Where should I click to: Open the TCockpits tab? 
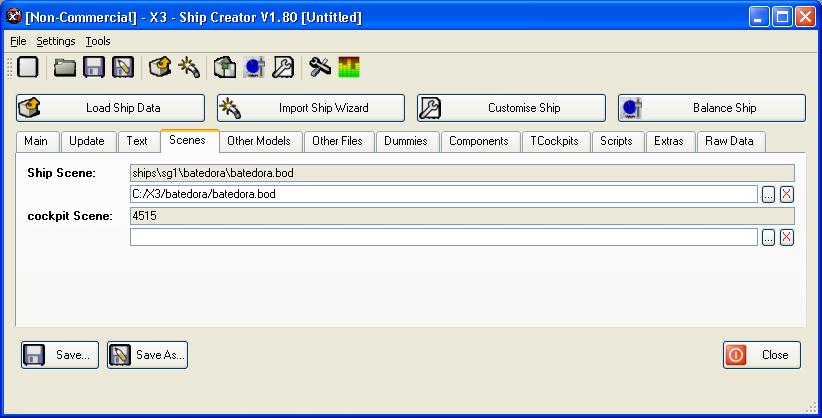tap(554, 141)
